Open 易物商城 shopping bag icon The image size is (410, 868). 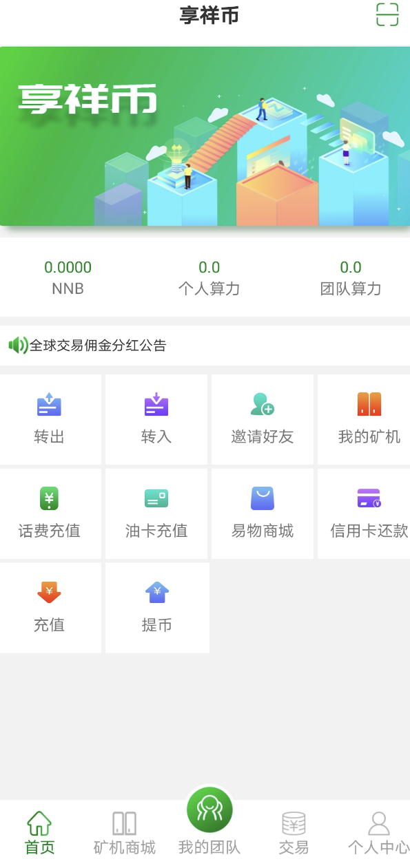[263, 498]
